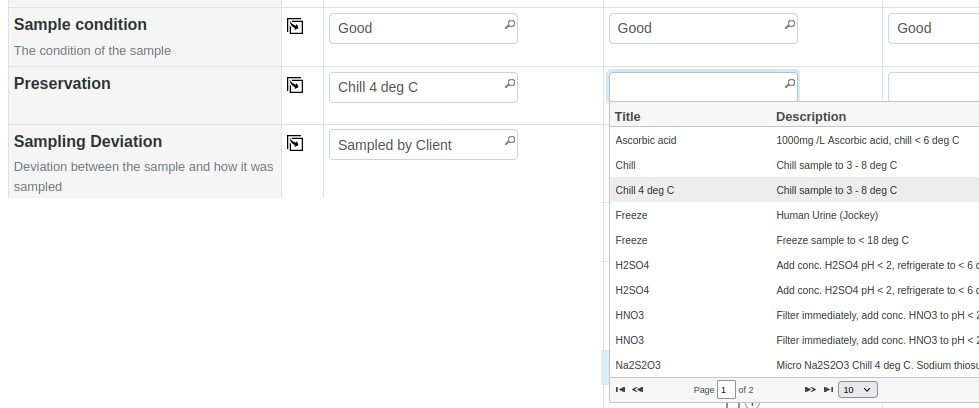This screenshot has width=979, height=408.
Task: Sort list by Description column header
Action: (811, 116)
